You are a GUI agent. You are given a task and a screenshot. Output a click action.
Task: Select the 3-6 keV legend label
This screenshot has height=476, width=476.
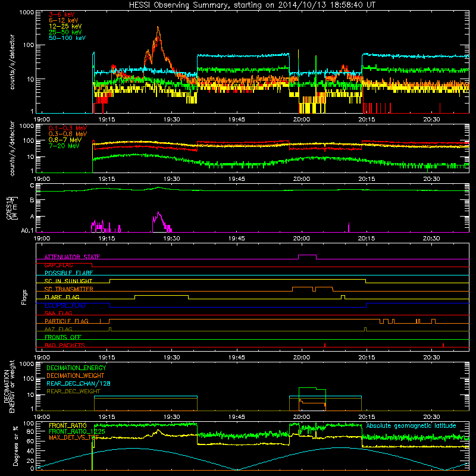pyautogui.click(x=62, y=14)
